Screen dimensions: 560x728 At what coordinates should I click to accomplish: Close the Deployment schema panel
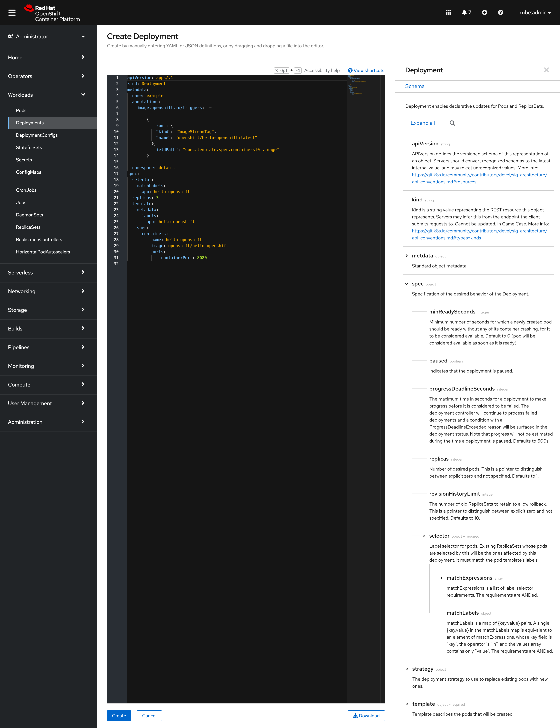546,70
